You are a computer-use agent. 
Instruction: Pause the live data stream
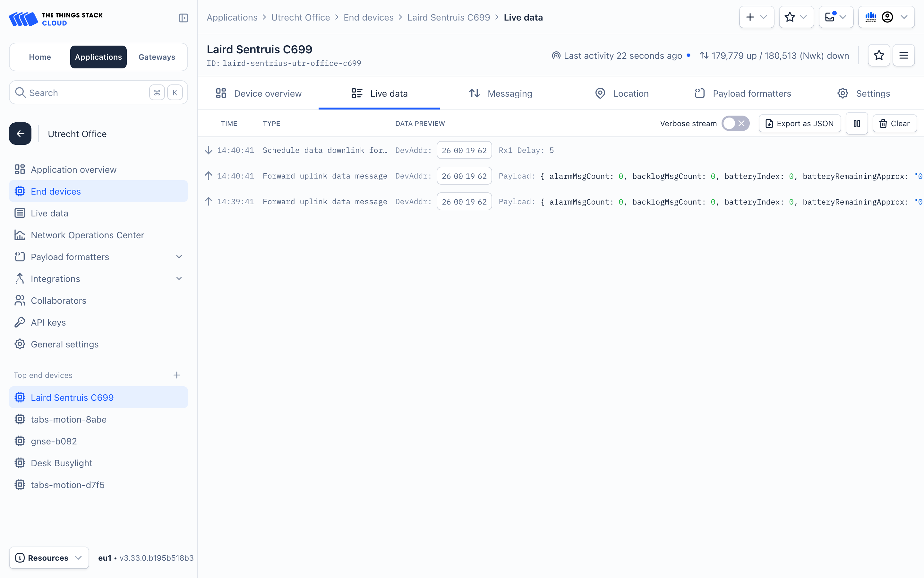click(857, 124)
